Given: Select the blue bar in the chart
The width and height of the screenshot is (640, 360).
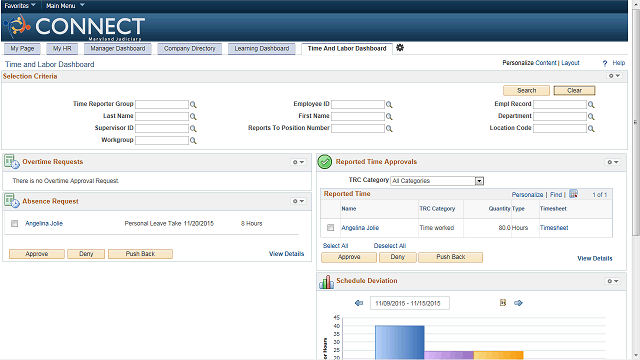Looking at the screenshot, I should tap(400, 342).
